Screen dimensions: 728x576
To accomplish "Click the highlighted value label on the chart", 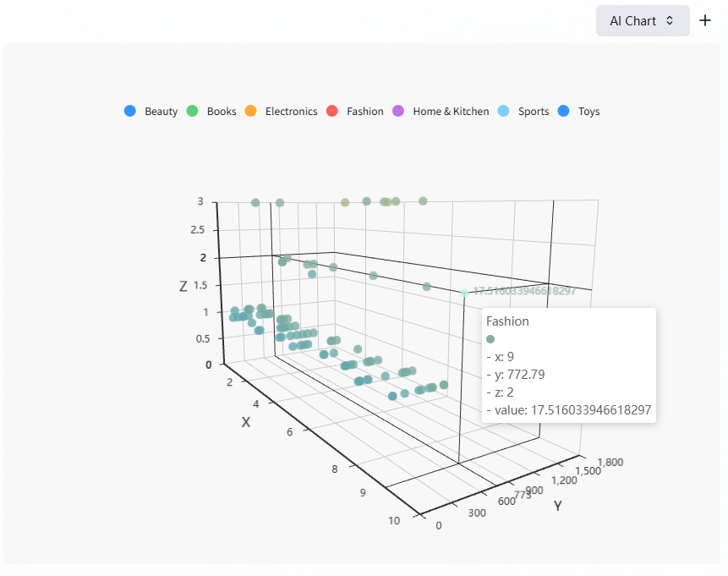I will pyautogui.click(x=524, y=290).
